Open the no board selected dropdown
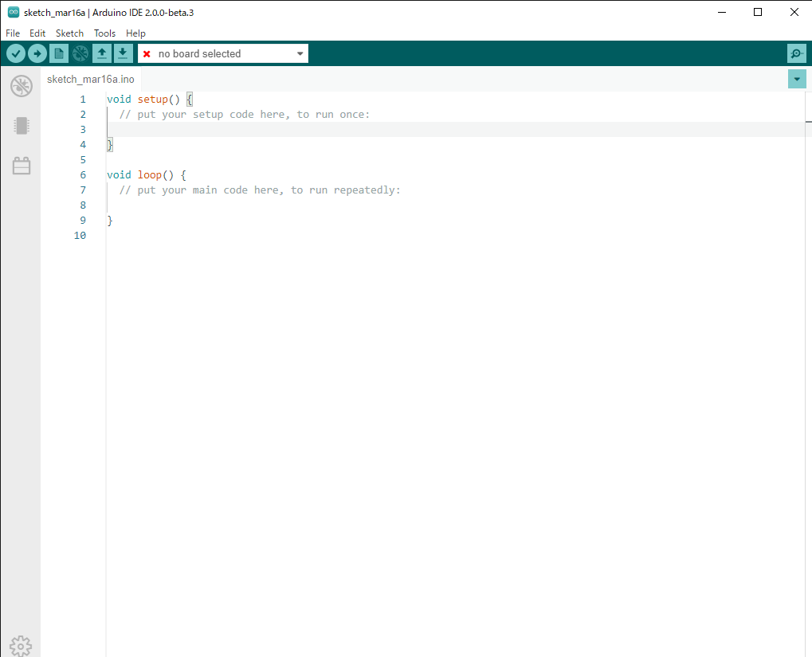The width and height of the screenshot is (812, 657). [222, 53]
